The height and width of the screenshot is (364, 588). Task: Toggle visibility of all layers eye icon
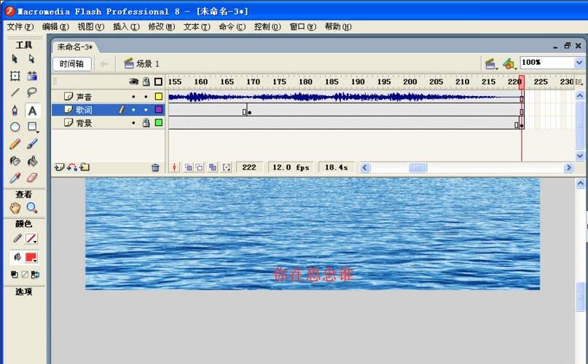point(134,82)
